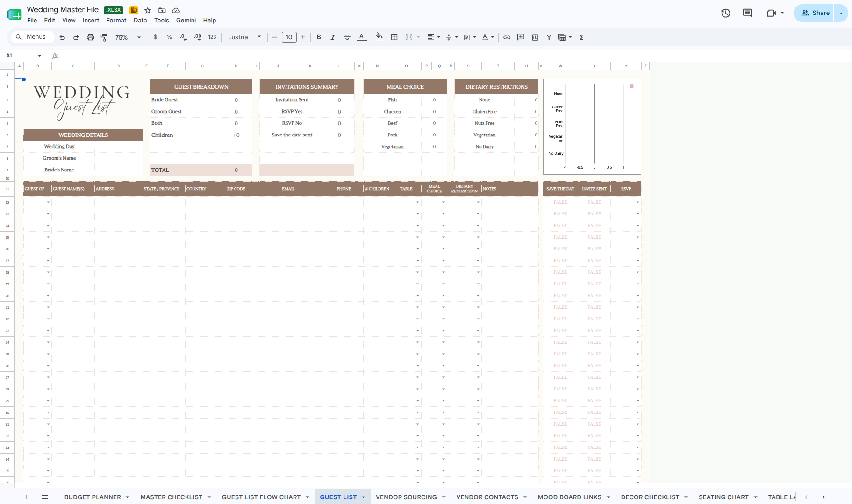Open the comments panel icon
Screen dimensions: 852x504
coord(747,13)
